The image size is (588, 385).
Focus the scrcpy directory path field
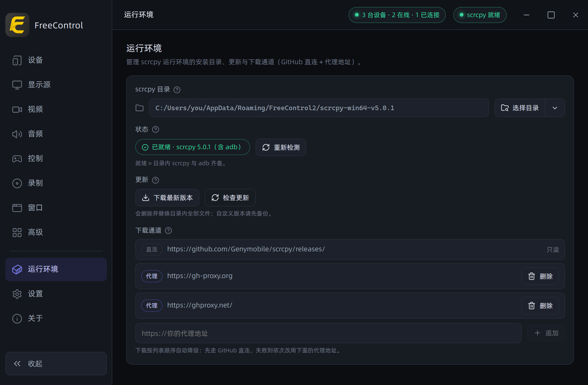click(x=319, y=108)
